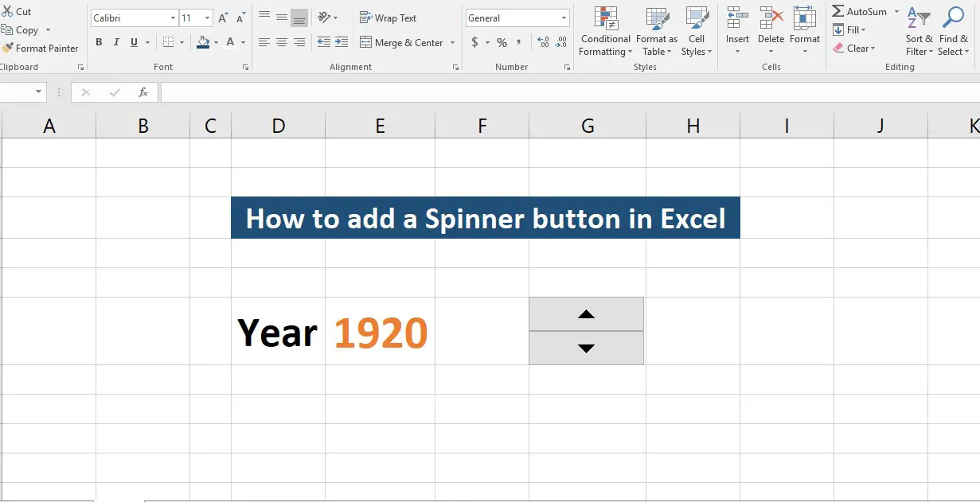
Task: Open the General number format dropdown
Action: coord(564,18)
